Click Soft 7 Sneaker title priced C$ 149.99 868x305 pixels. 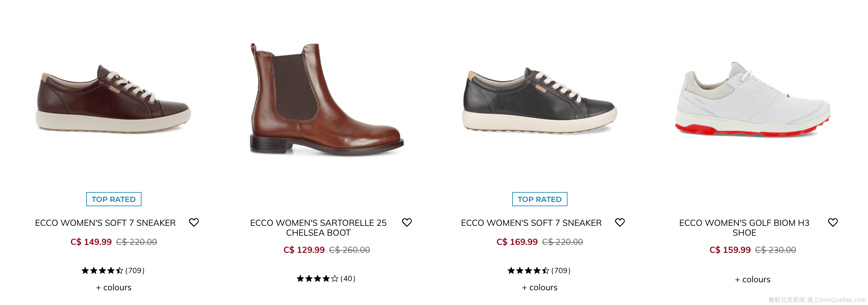pyautogui.click(x=105, y=223)
